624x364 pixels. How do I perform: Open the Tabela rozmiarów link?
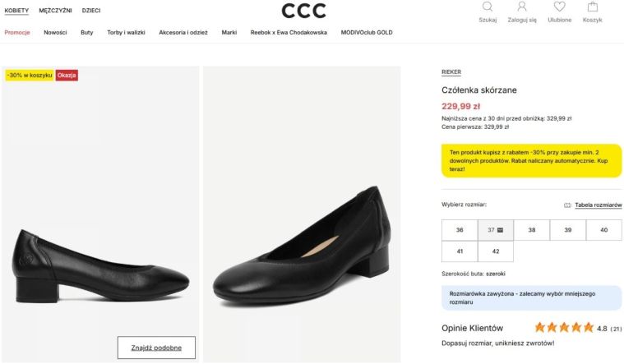click(x=599, y=205)
